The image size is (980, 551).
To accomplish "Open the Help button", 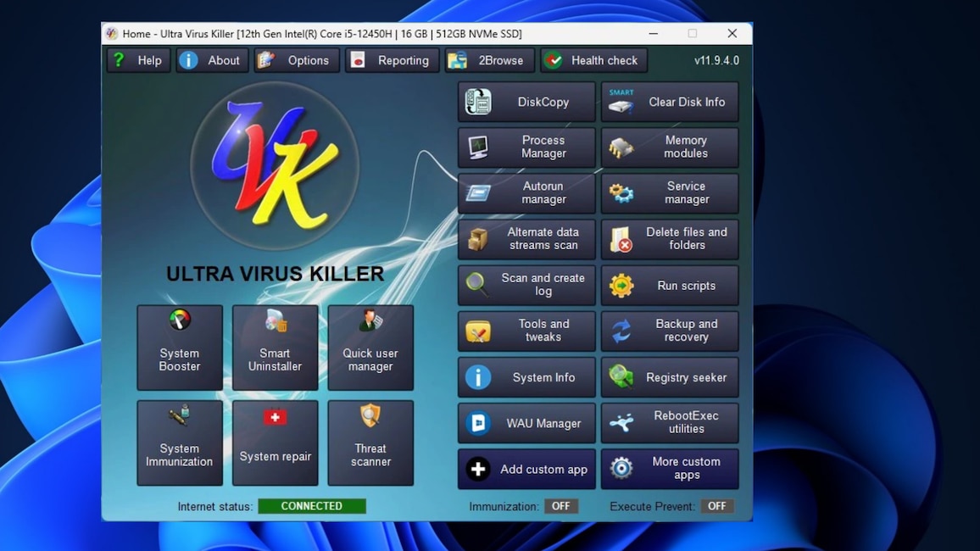I will pos(138,60).
